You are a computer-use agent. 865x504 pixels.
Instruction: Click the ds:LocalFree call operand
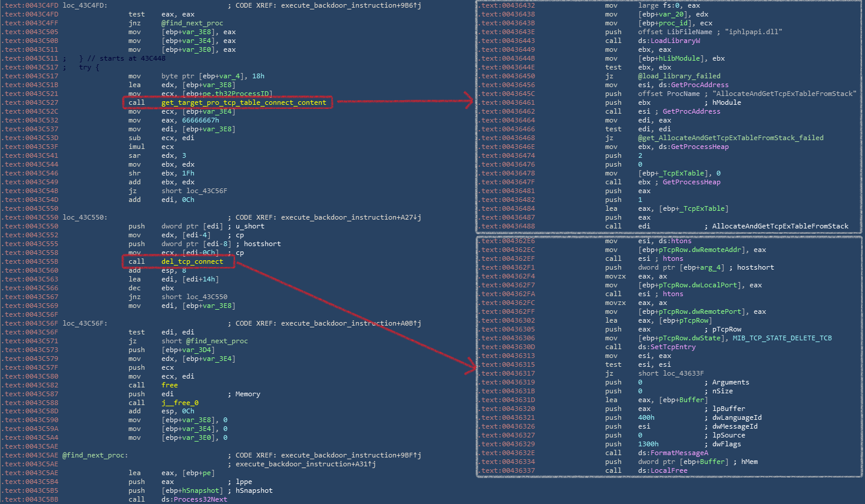click(662, 470)
